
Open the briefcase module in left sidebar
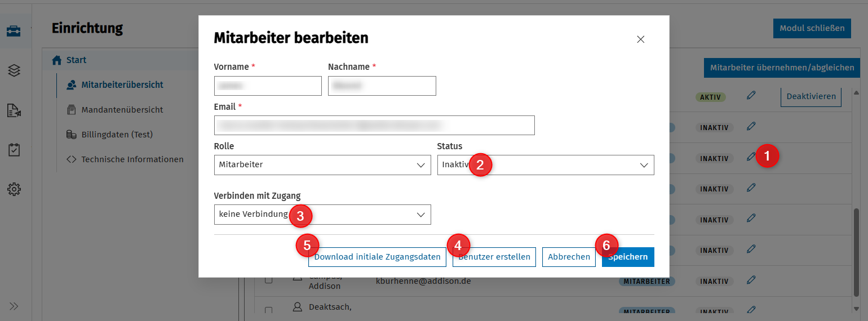point(14,31)
